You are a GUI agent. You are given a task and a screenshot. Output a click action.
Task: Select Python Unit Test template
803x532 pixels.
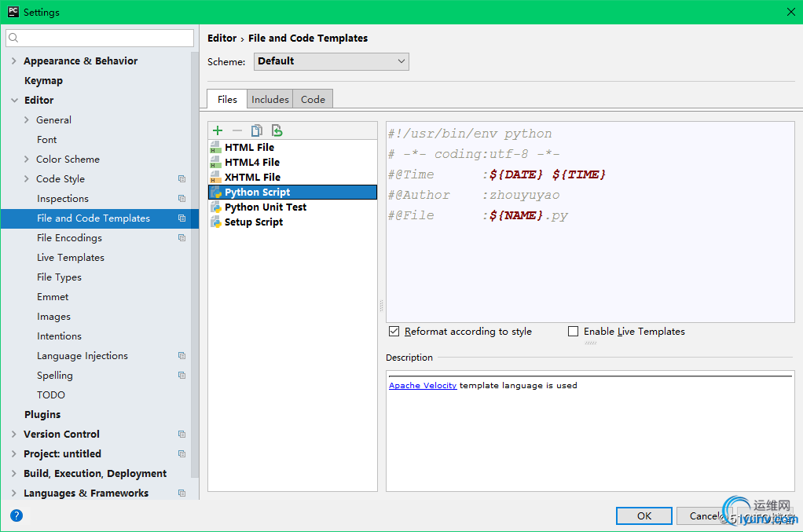point(292,207)
